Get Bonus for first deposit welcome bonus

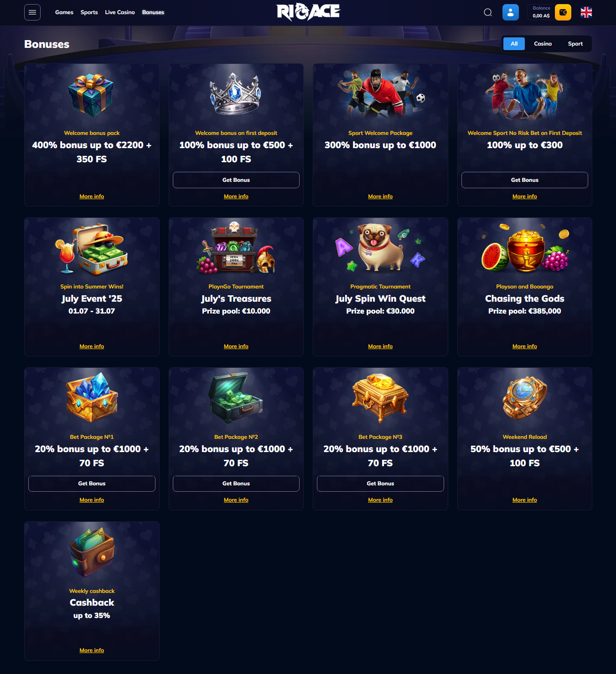click(236, 180)
